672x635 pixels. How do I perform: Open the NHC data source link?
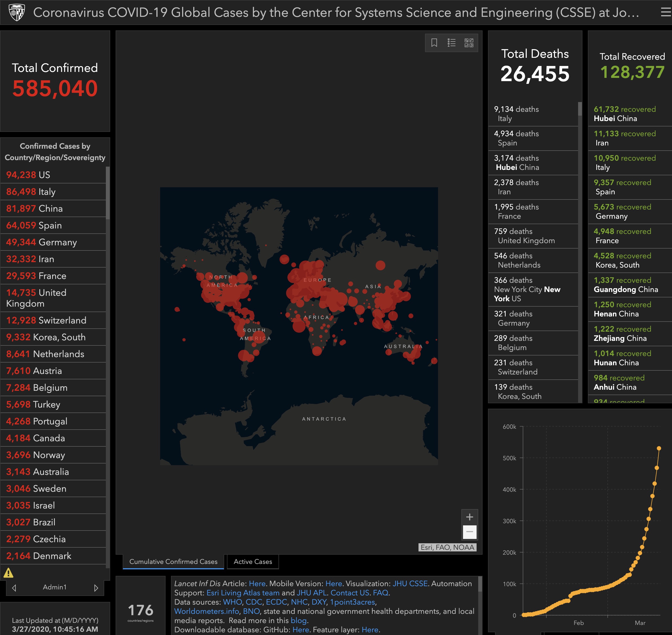click(x=299, y=602)
